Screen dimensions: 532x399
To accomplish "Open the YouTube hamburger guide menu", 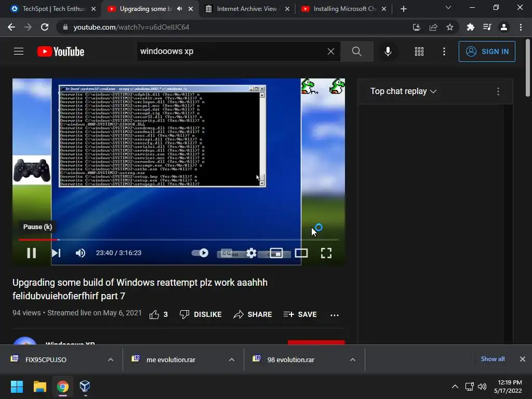I will tap(19, 51).
